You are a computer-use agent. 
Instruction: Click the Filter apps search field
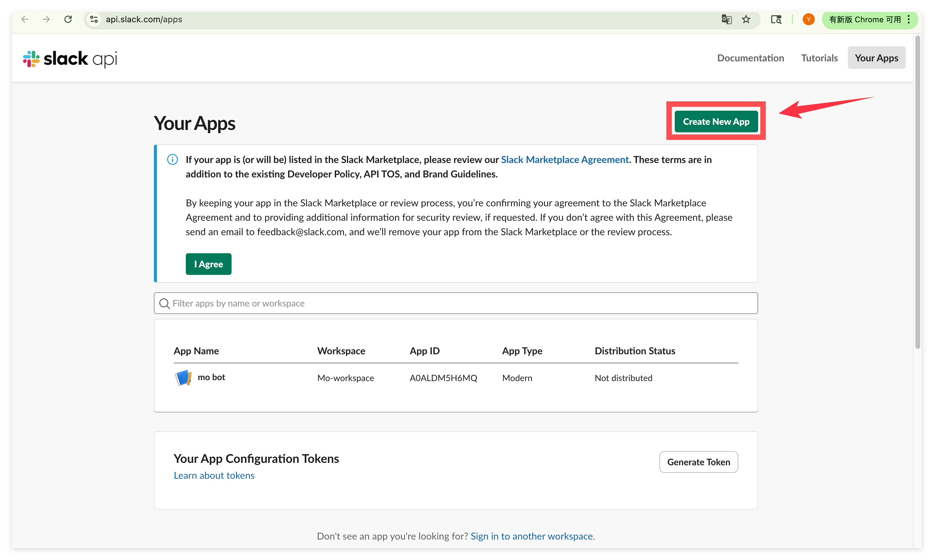click(456, 303)
